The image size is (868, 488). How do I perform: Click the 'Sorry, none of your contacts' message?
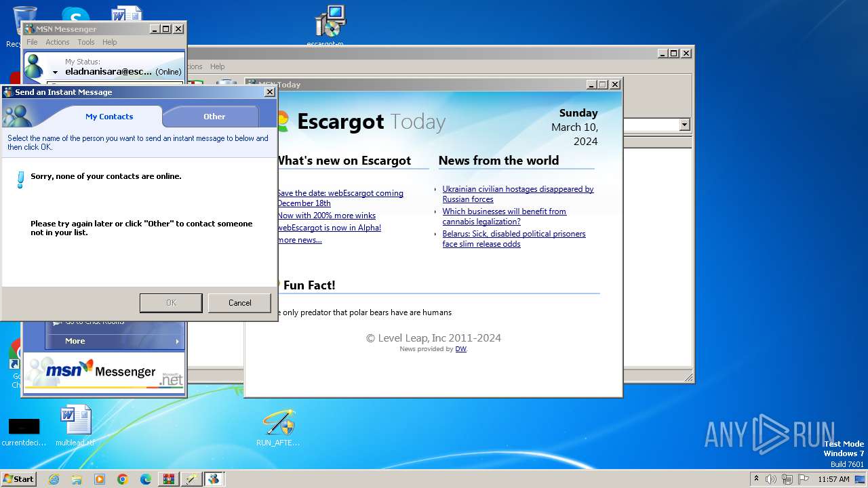pos(106,176)
